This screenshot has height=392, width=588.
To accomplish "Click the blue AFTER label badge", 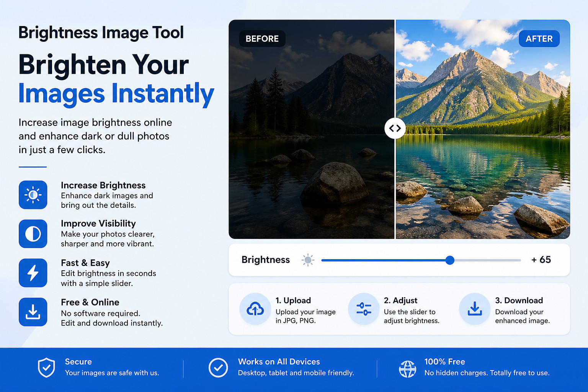I will pyautogui.click(x=539, y=39).
